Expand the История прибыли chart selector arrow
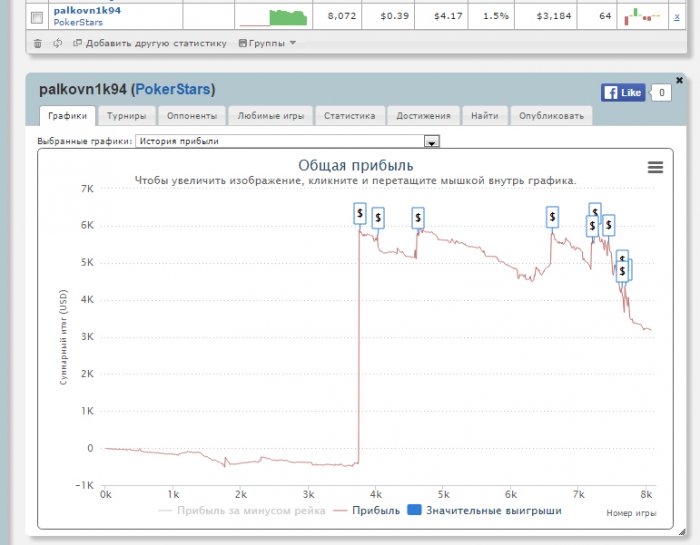Viewport: 700px width, 545px height. tap(432, 141)
